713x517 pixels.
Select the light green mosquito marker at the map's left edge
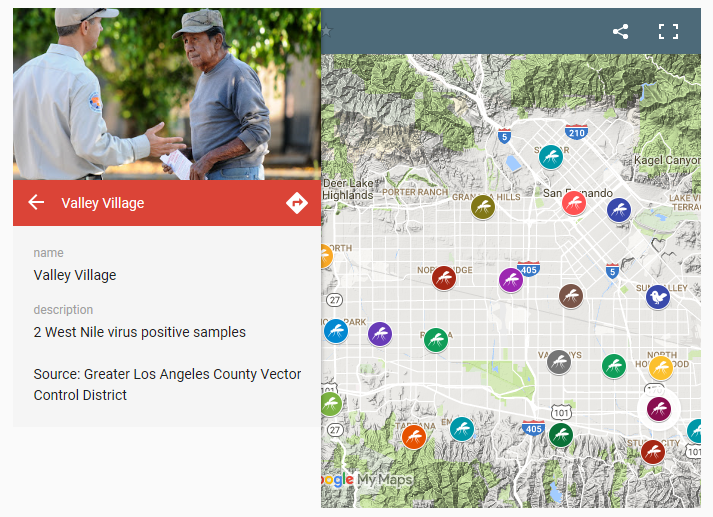pyautogui.click(x=331, y=404)
